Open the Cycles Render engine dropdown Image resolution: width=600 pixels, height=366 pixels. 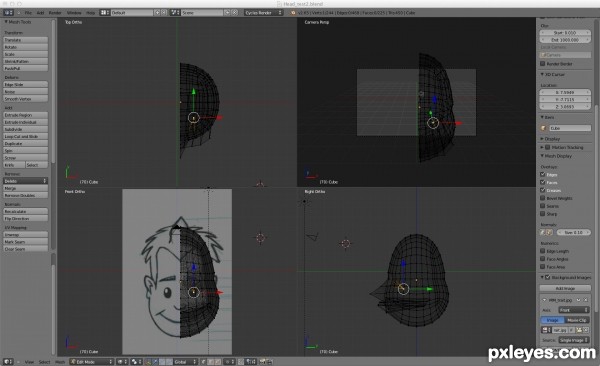pos(263,13)
